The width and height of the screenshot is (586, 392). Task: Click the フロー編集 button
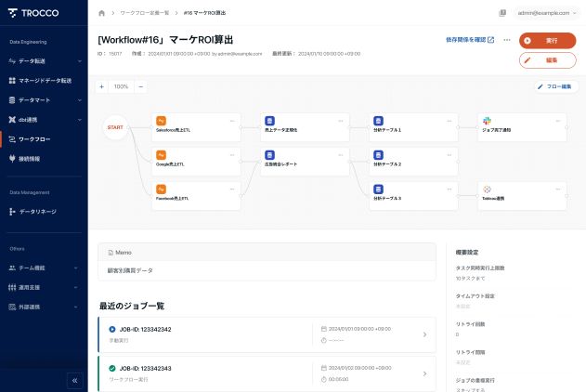click(557, 86)
